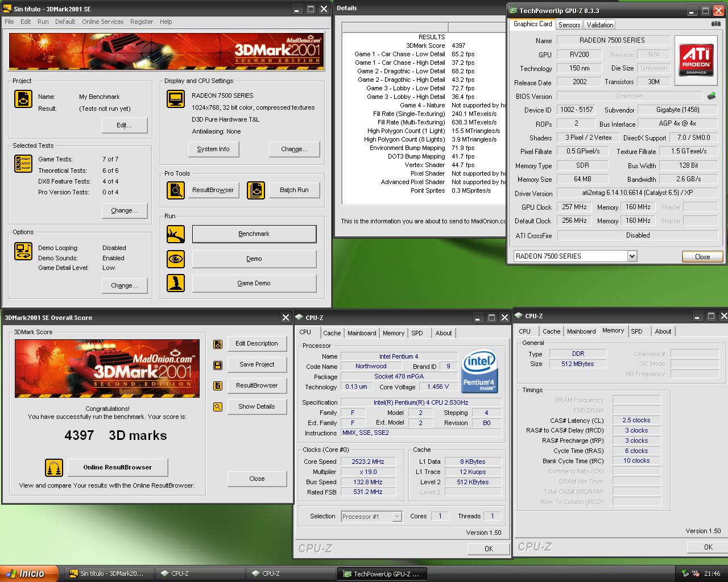Click the Edit Description icon in Overall Score
This screenshot has width=728, height=582.
[217, 344]
